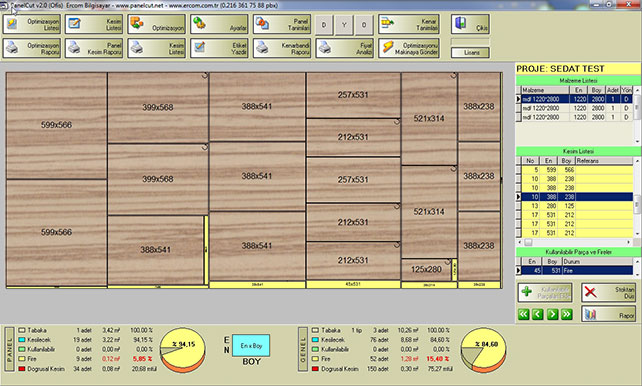The height and width of the screenshot is (386, 642).
Task: Click the red 15,40 % Fire value
Action: (x=438, y=359)
